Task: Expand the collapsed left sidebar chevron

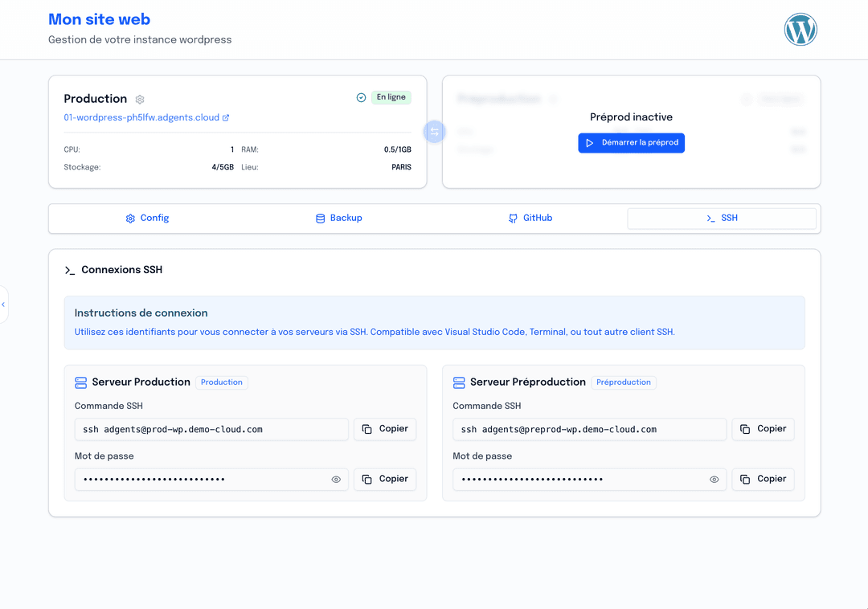Action: pos(3,304)
